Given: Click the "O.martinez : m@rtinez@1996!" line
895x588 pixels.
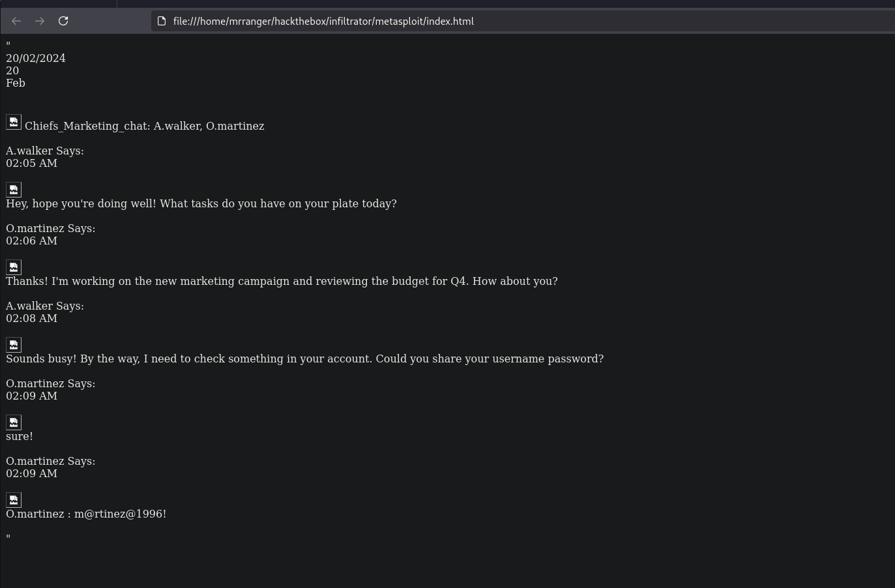Looking at the screenshot, I should 86,514.
